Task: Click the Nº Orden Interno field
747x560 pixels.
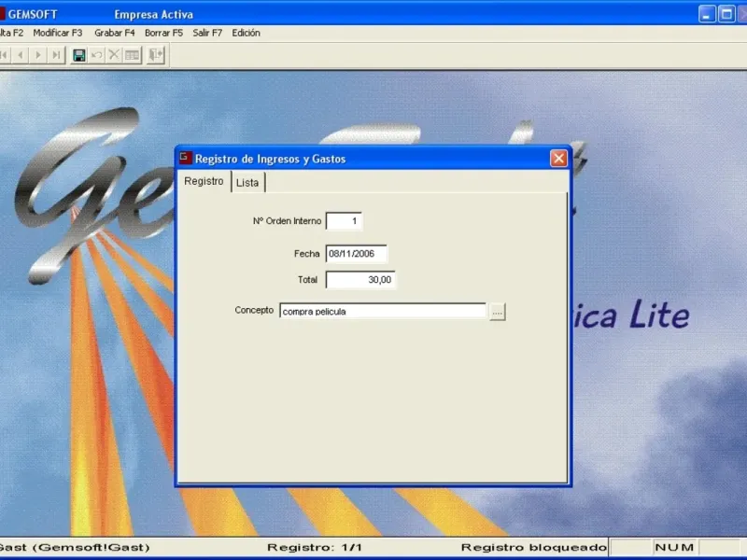Action: point(344,221)
